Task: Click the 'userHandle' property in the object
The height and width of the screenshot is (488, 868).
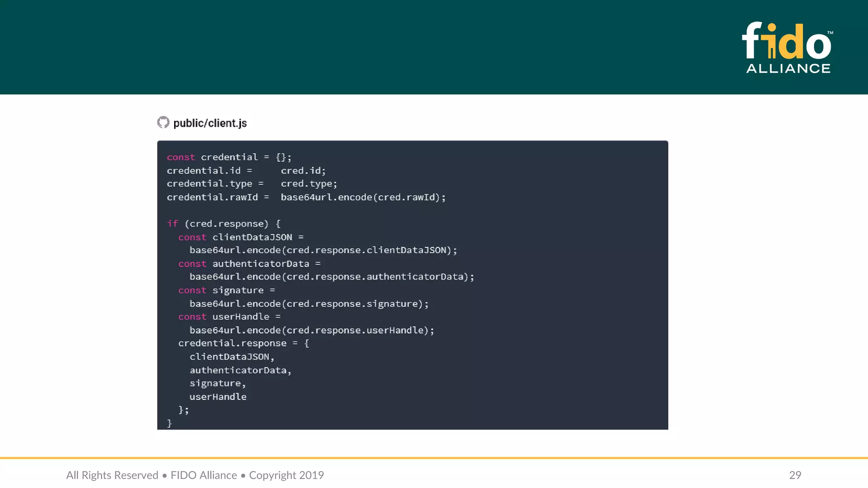Action: click(218, 396)
